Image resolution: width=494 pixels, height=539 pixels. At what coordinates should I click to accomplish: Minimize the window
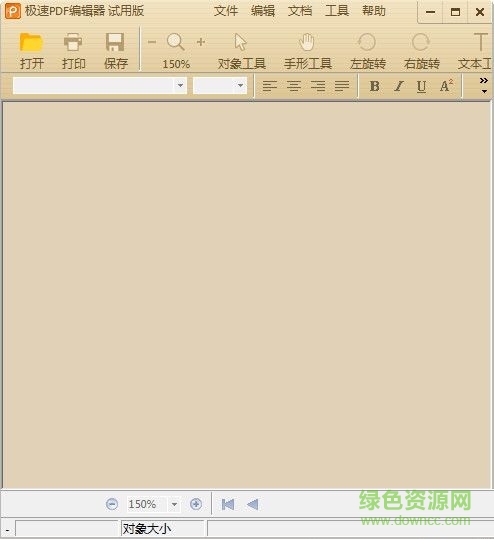coord(430,12)
